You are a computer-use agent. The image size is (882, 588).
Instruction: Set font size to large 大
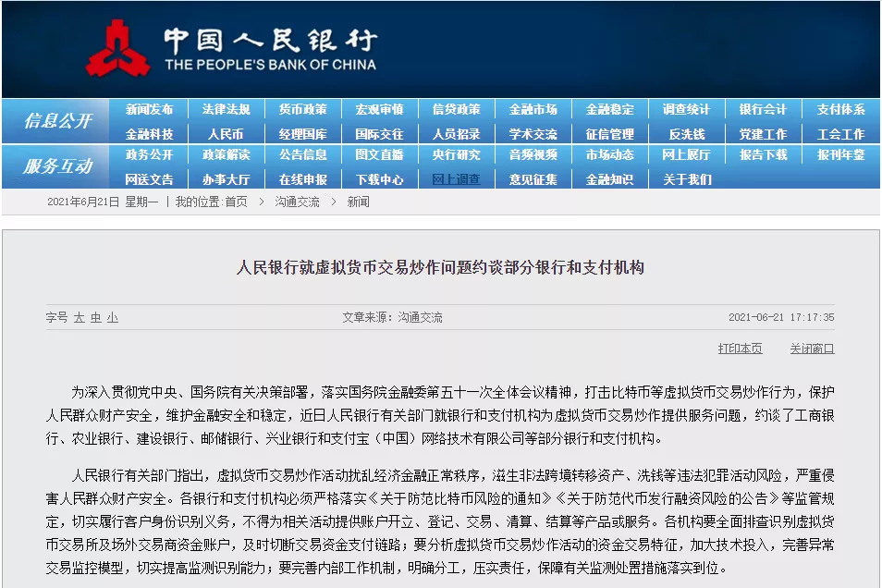(x=80, y=317)
